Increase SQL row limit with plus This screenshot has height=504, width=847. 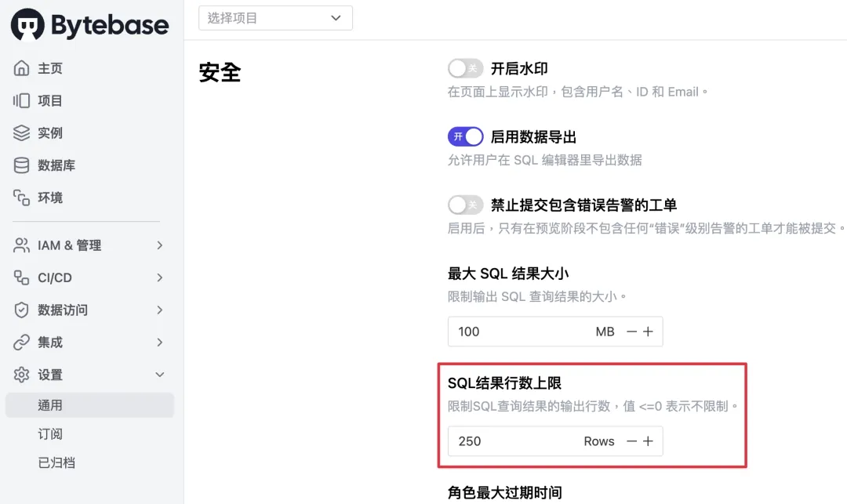[x=649, y=441]
